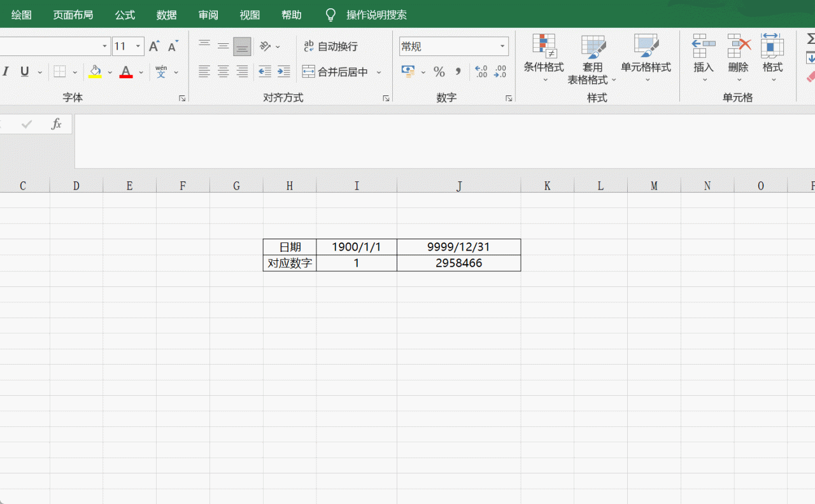Open 套用表格格式 table format gallery

(x=592, y=59)
